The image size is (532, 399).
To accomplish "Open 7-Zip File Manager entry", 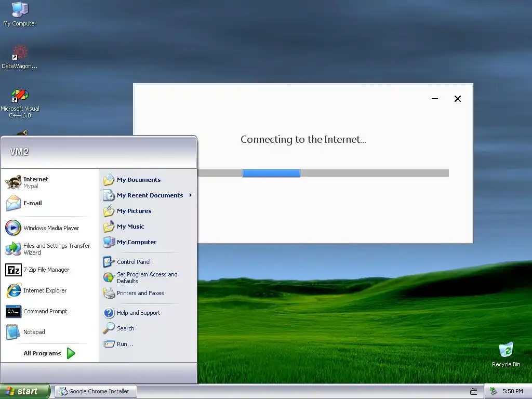I will (50, 270).
